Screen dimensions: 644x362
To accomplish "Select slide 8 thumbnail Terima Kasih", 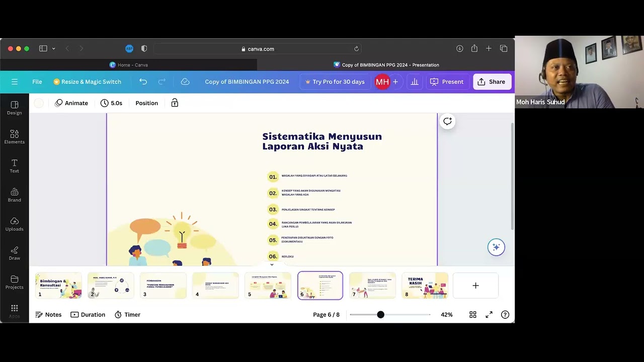I will coord(425,286).
